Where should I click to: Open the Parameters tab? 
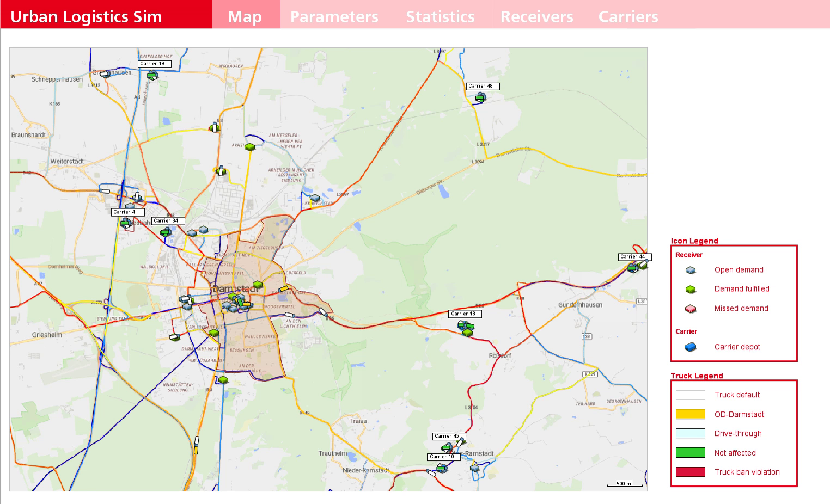pyautogui.click(x=334, y=16)
